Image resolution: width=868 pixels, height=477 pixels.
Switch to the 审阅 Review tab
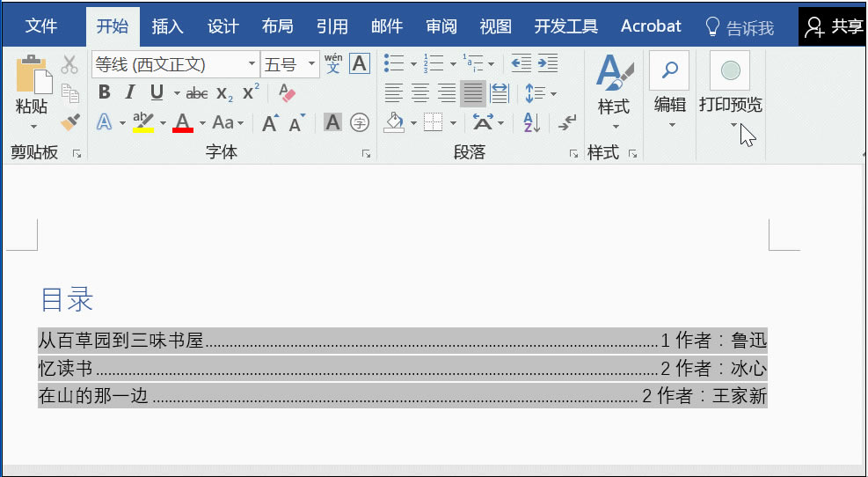(441, 26)
